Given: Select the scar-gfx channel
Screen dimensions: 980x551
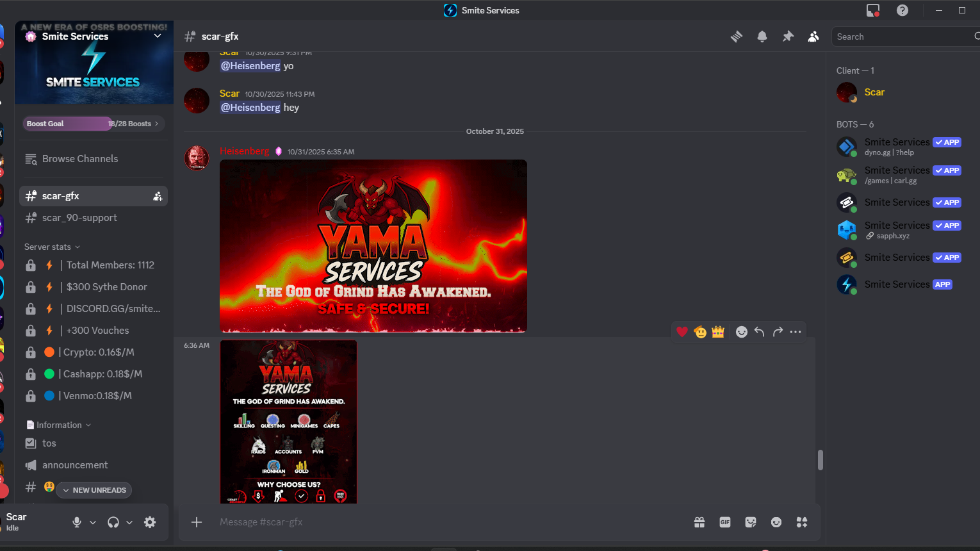Looking at the screenshot, I should (94, 196).
